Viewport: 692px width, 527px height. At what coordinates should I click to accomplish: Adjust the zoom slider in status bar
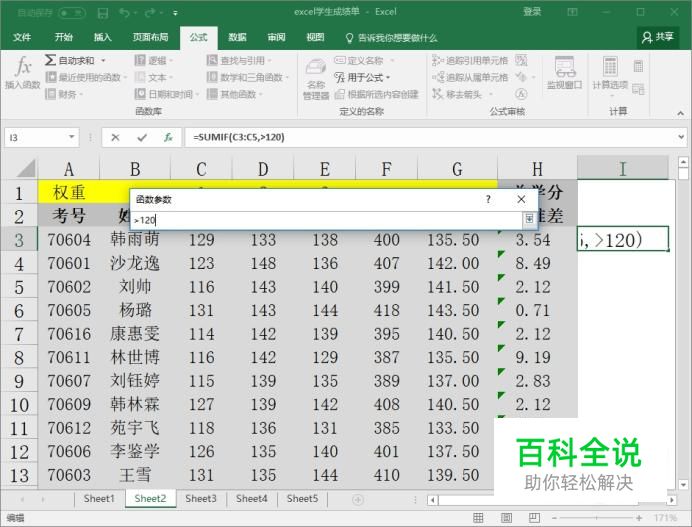coord(596,518)
